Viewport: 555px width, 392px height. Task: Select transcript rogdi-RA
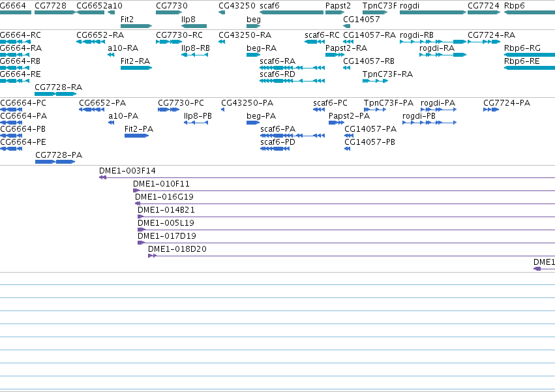point(443,55)
